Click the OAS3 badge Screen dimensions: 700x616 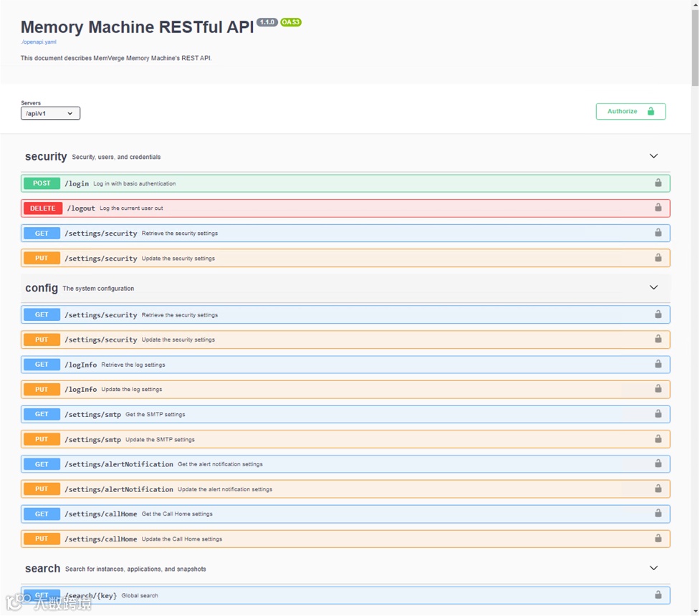tap(291, 22)
